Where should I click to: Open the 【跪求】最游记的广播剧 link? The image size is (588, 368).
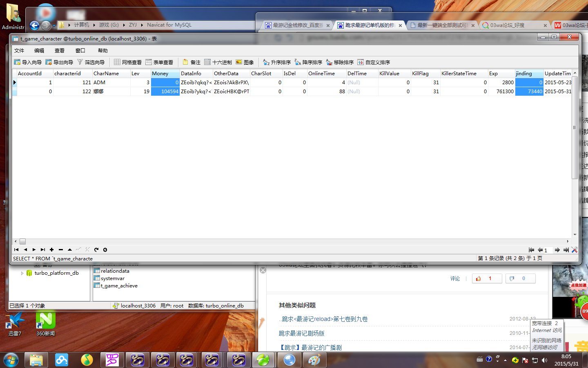(310, 348)
